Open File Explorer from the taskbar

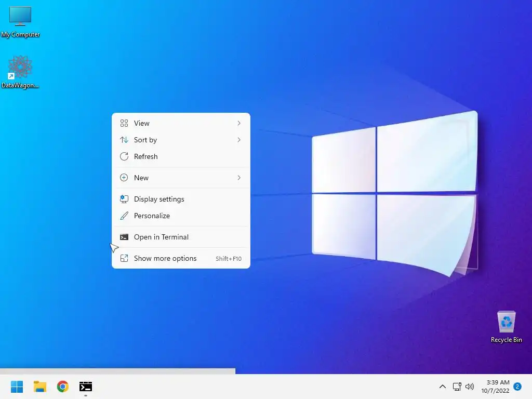(39, 387)
